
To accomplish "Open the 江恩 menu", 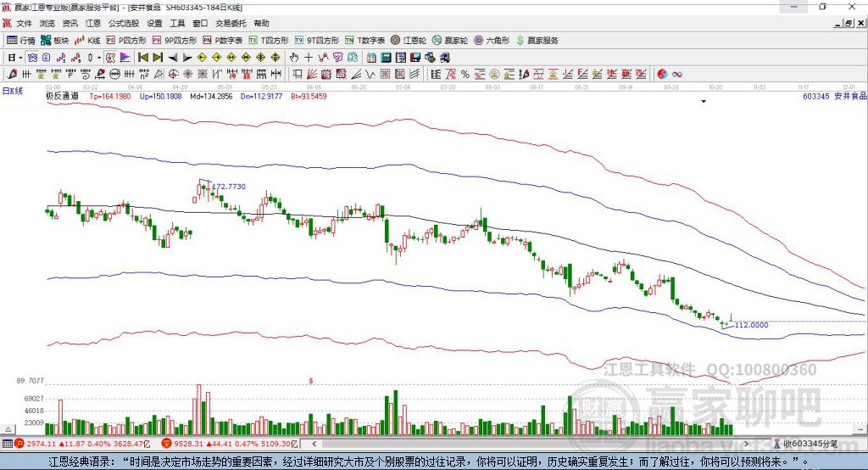I will 93,23.
